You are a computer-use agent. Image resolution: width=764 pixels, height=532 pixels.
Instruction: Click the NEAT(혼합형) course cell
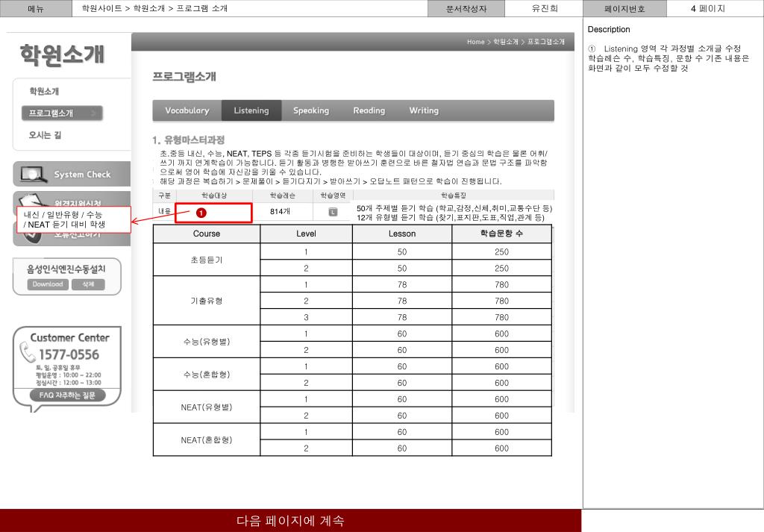(x=207, y=439)
